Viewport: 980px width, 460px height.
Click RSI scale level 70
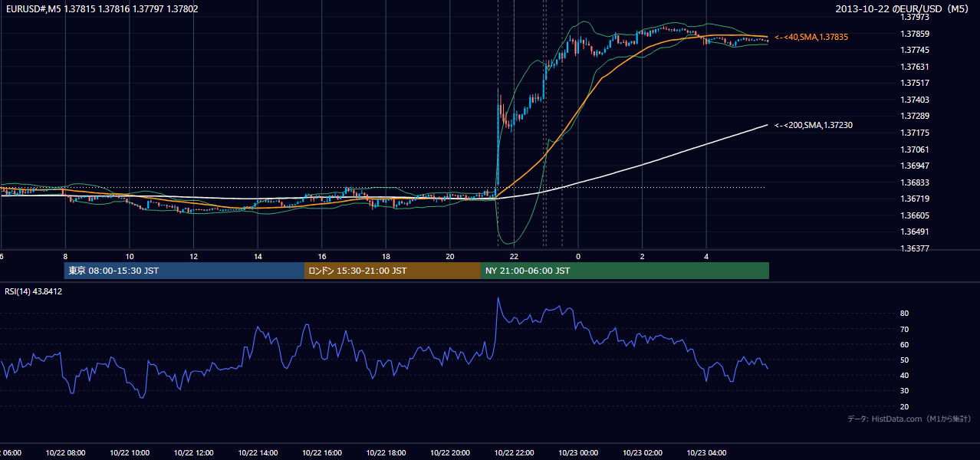[904, 329]
